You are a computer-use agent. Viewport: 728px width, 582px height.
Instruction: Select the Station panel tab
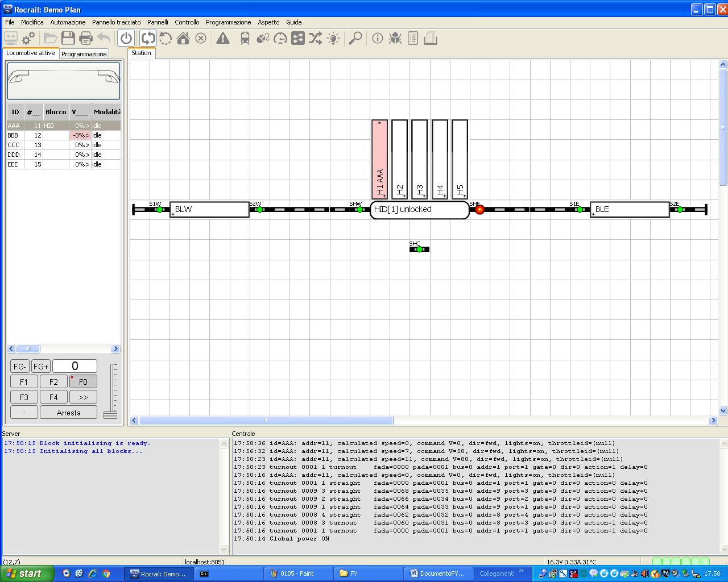(x=142, y=53)
